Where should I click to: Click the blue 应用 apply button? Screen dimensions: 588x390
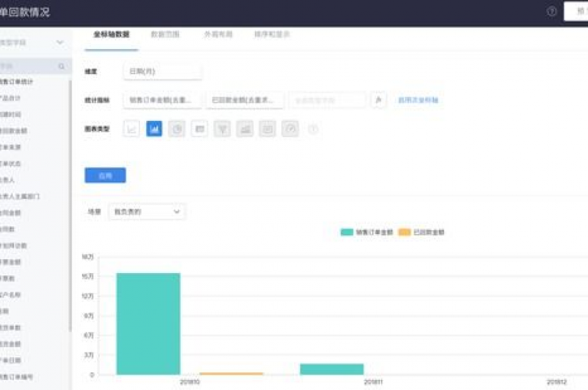[x=106, y=175]
